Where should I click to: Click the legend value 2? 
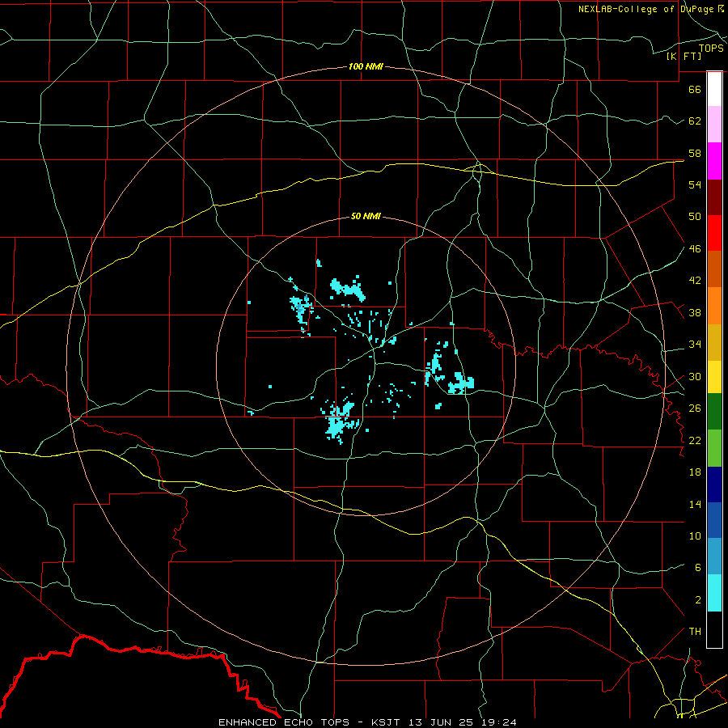(698, 600)
